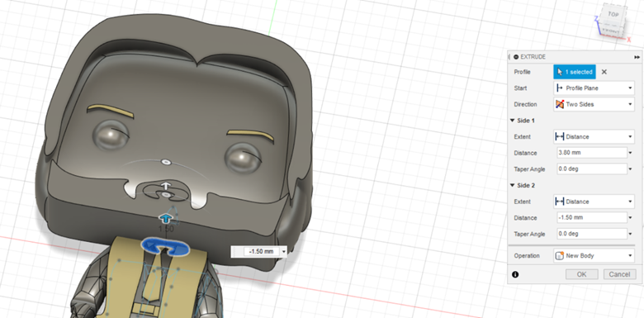Click the TOP face of the ViewCube
The image size is (644, 318).
point(613,14)
